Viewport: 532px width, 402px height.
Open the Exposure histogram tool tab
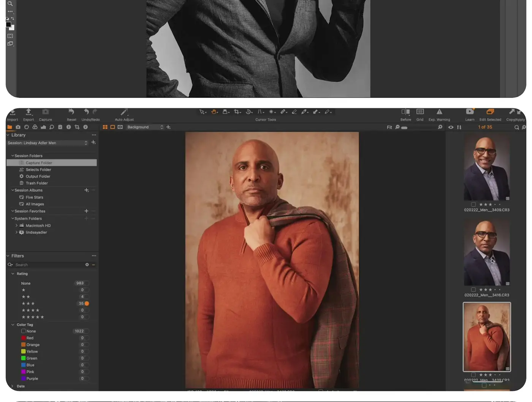click(43, 127)
